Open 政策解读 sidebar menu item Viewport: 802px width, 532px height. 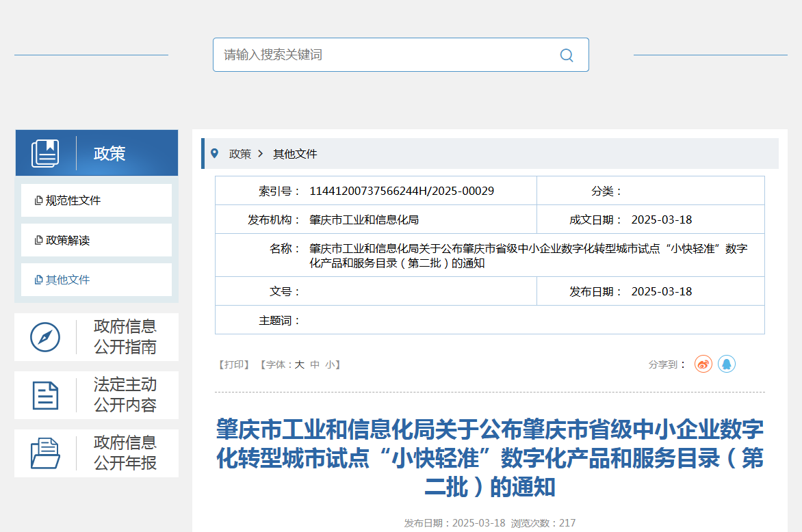(x=68, y=240)
